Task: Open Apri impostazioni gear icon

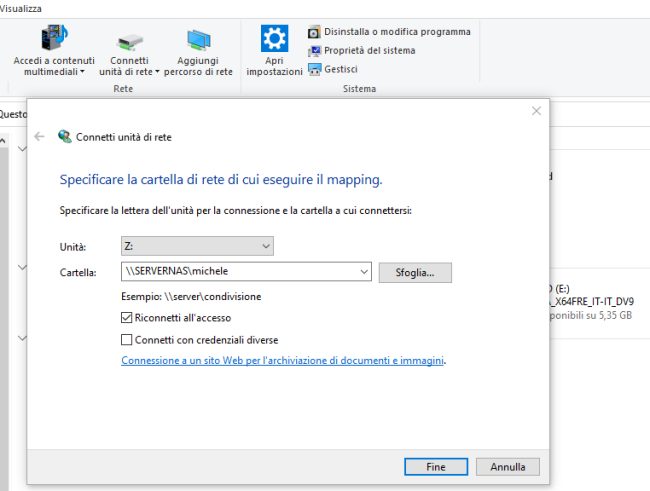Action: tap(274, 38)
